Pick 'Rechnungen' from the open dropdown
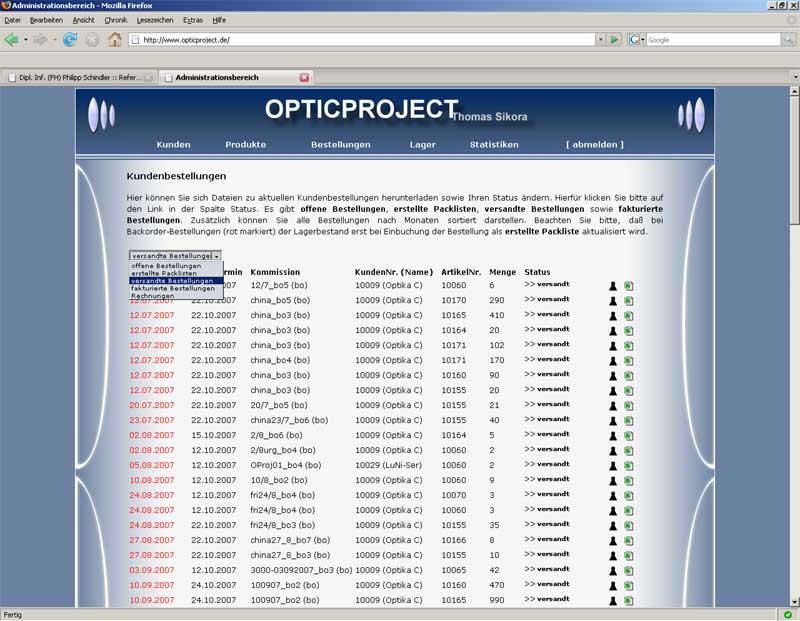800x621 pixels. tap(153, 296)
